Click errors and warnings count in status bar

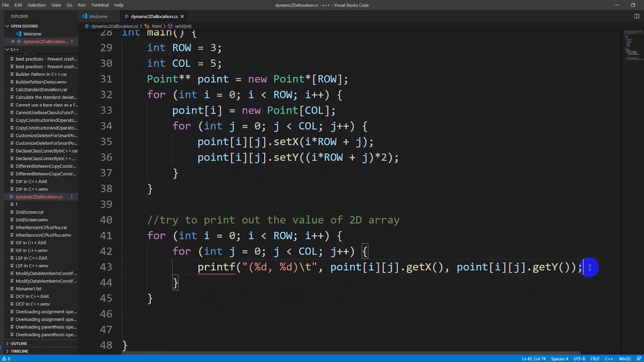click(x=7, y=358)
